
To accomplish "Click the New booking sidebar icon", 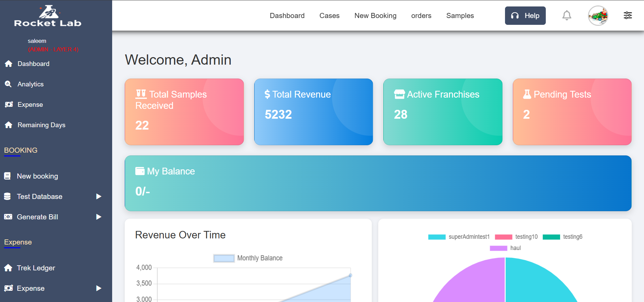I will click(7, 176).
